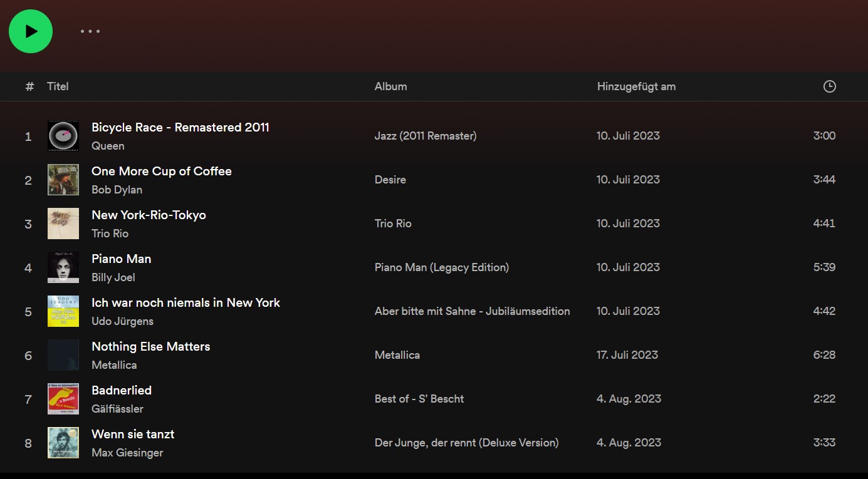868x479 pixels.
Task: Open the artist page for Queen
Action: click(x=108, y=146)
